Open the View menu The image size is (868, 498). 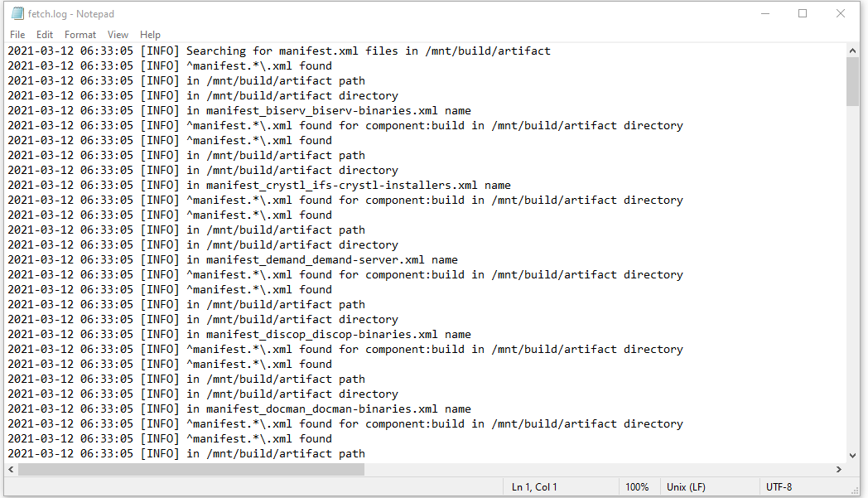point(118,34)
